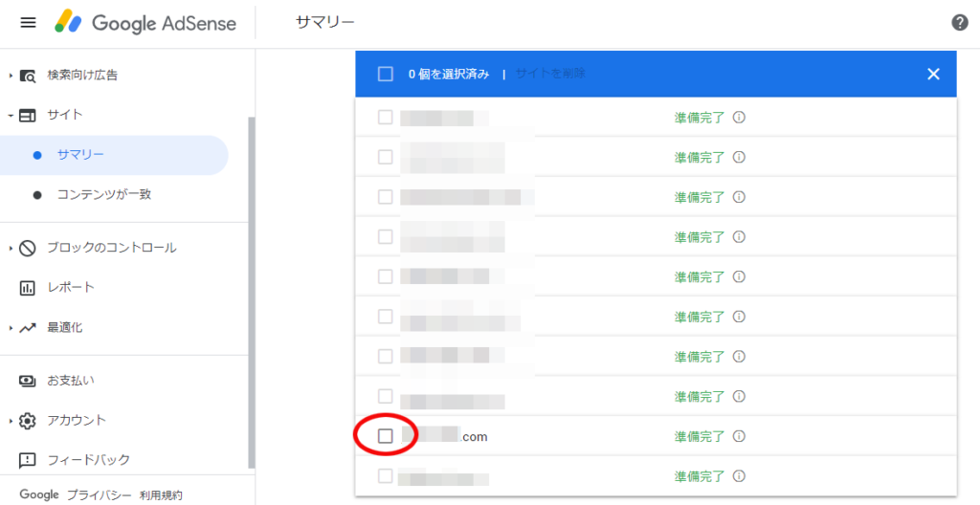Select the サマリー menu item
980x505 pixels.
[80, 155]
